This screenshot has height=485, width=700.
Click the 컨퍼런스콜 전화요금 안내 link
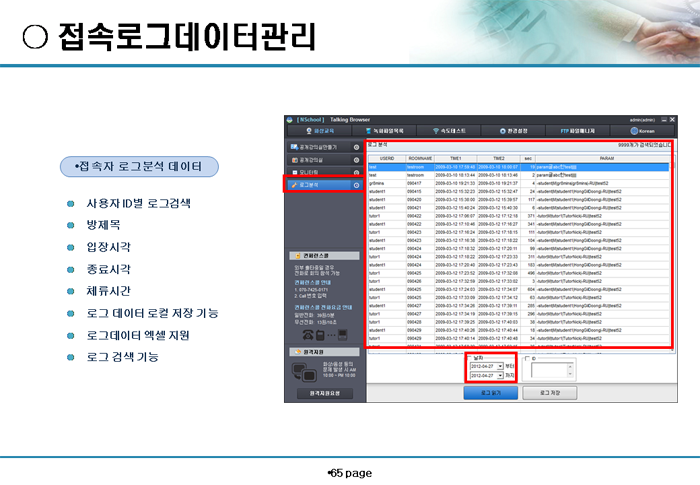(323, 307)
